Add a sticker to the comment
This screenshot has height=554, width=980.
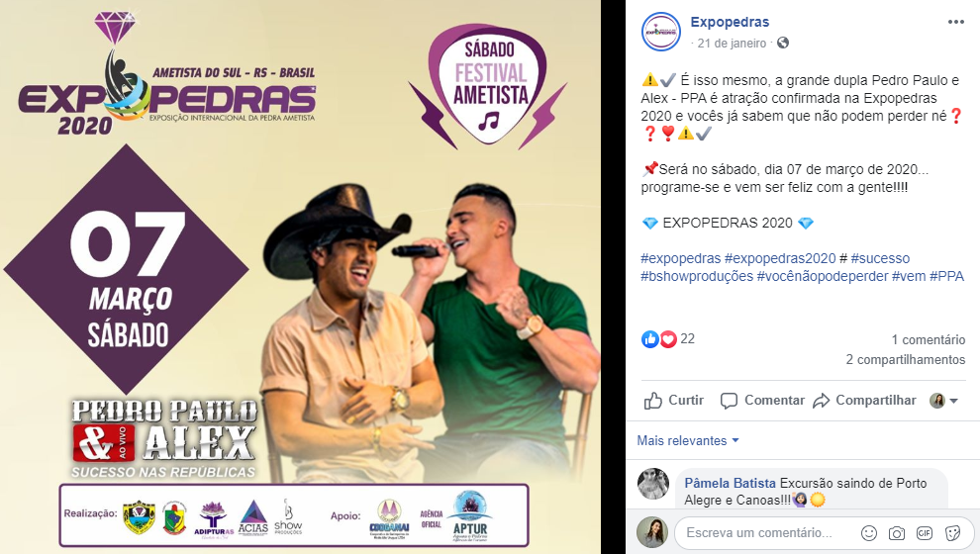click(952, 533)
